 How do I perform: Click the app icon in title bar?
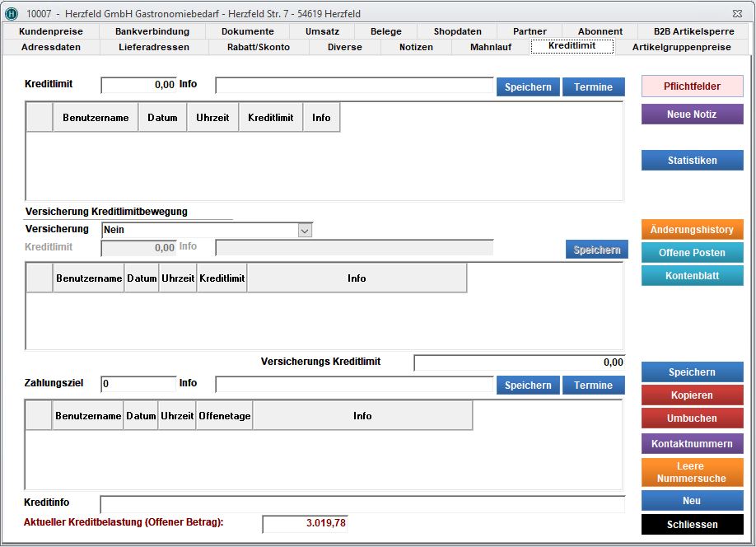pyautogui.click(x=12, y=14)
